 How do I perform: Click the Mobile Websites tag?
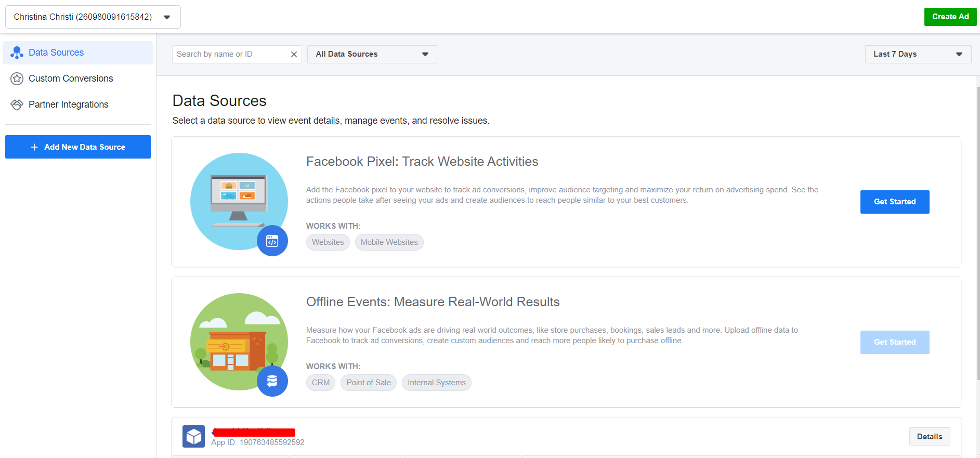pyautogui.click(x=389, y=242)
